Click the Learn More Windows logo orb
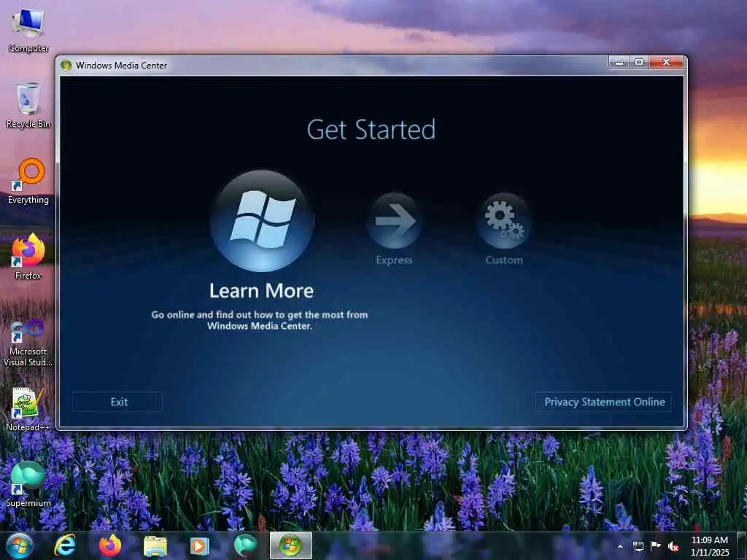The image size is (747, 560). click(x=262, y=221)
